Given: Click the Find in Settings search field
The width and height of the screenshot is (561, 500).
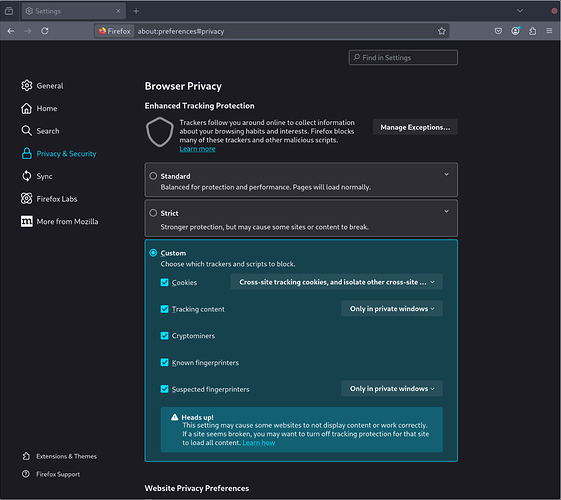Looking at the screenshot, I should [403, 58].
